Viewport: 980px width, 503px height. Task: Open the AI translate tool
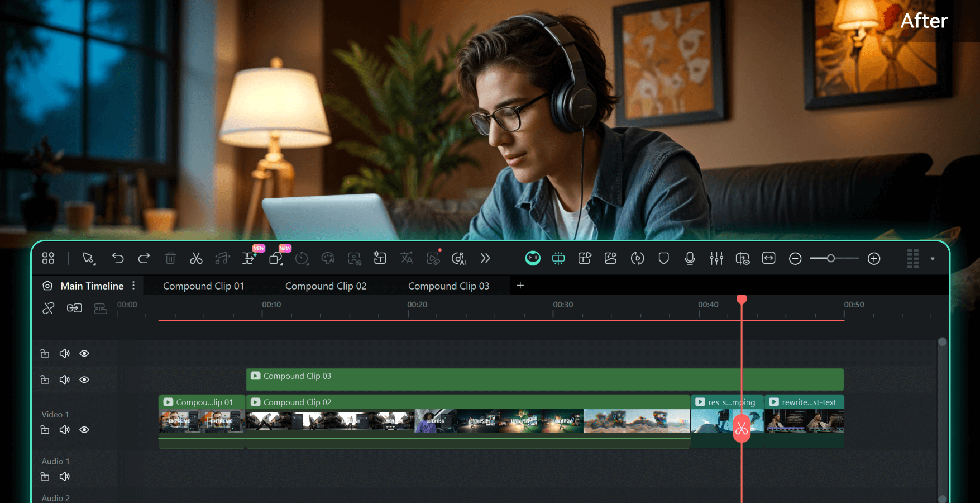point(407,258)
